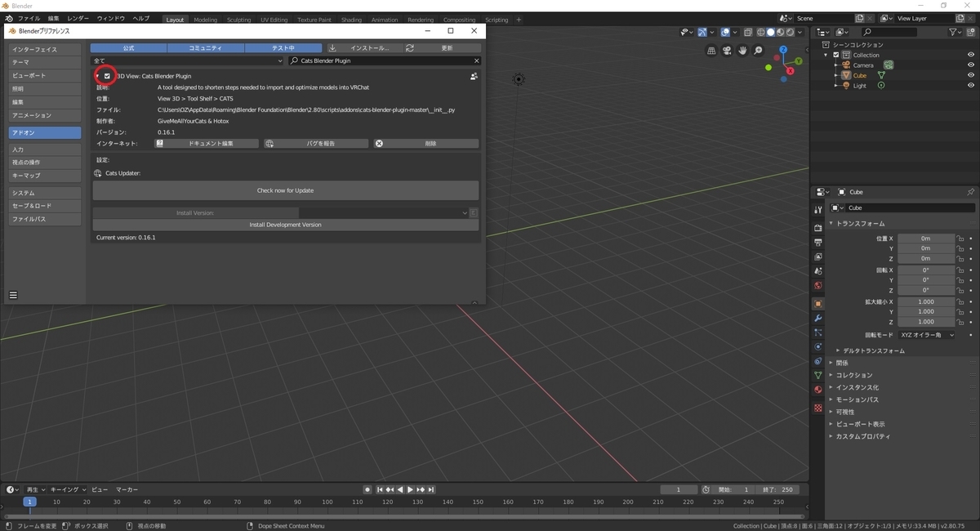This screenshot has height=531, width=980.
Task: Click the camera view navigation icon
Action: click(x=727, y=51)
